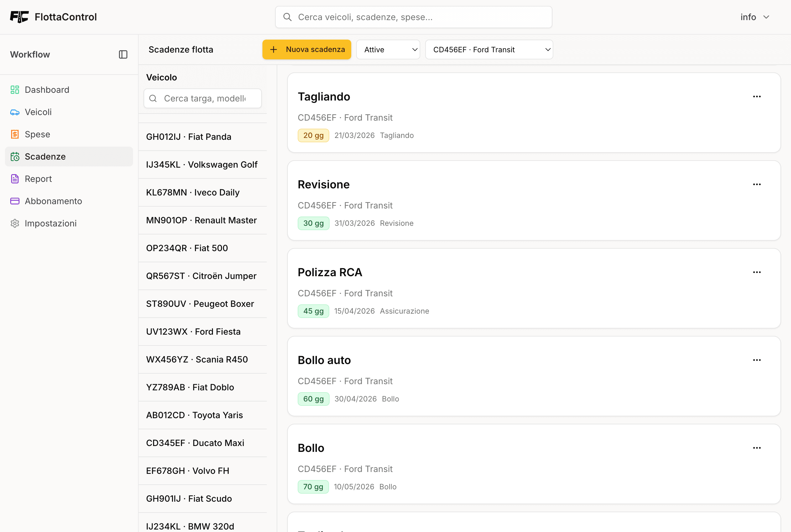Open the CD456EF Ford Transit vehicle dropdown
The image size is (791, 532).
click(489, 49)
